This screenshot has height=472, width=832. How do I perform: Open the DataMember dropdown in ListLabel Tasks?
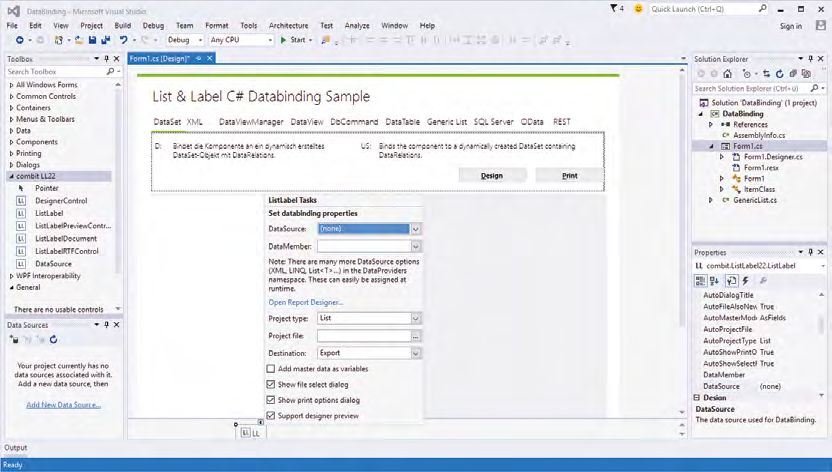pos(416,247)
